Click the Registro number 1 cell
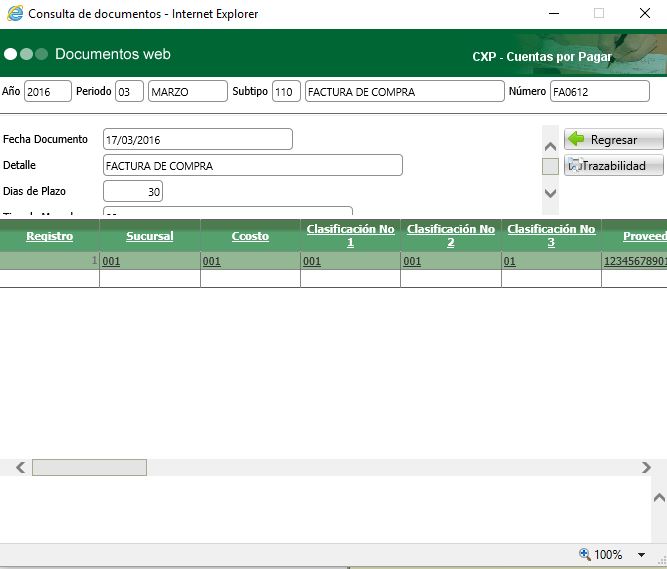 click(x=49, y=261)
